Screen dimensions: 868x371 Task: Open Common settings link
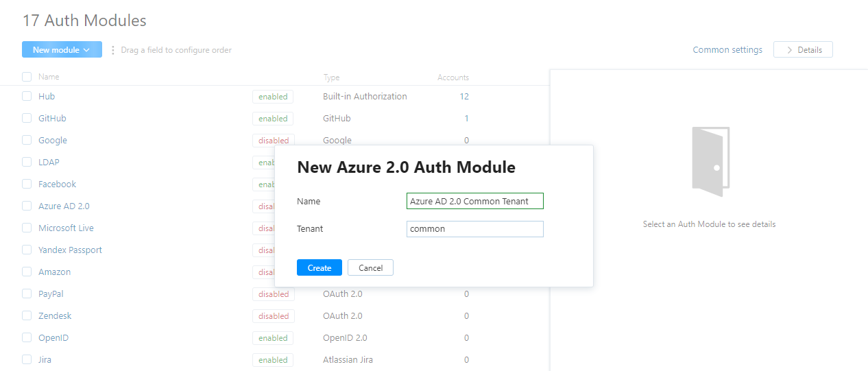(x=727, y=50)
